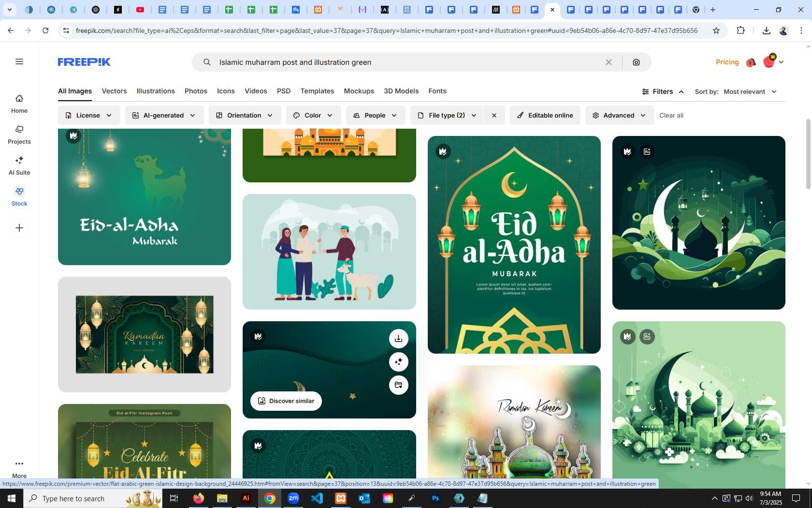Click the AI edit sparkle icon on hovered image
The width and height of the screenshot is (812, 508).
point(398,362)
